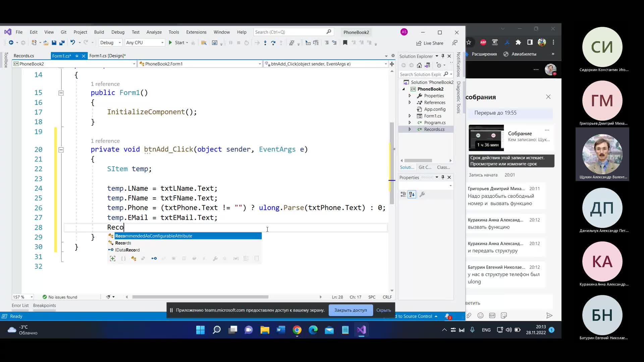Viewport: 644px width, 362px height.
Task: Expand the Properties node in Solution Explorer
Action: pos(410,96)
